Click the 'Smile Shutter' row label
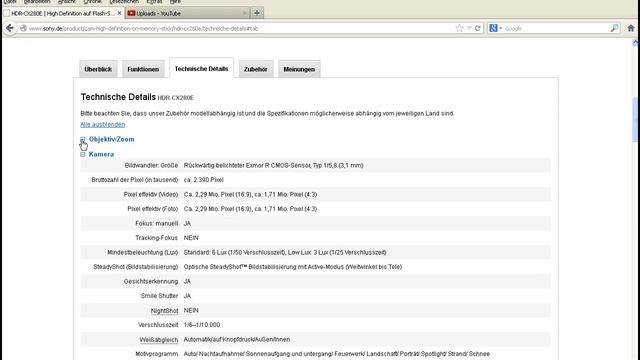The width and height of the screenshot is (640, 360). pyautogui.click(x=159, y=296)
